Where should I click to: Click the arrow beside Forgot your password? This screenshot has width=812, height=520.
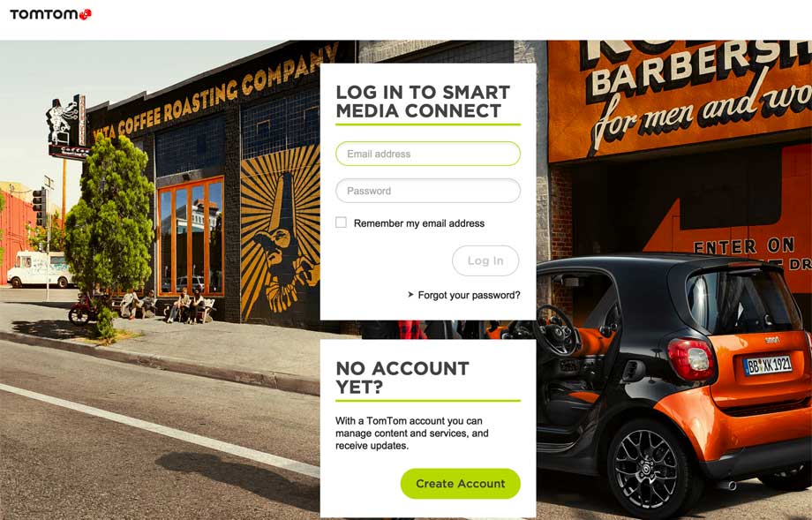(x=410, y=295)
